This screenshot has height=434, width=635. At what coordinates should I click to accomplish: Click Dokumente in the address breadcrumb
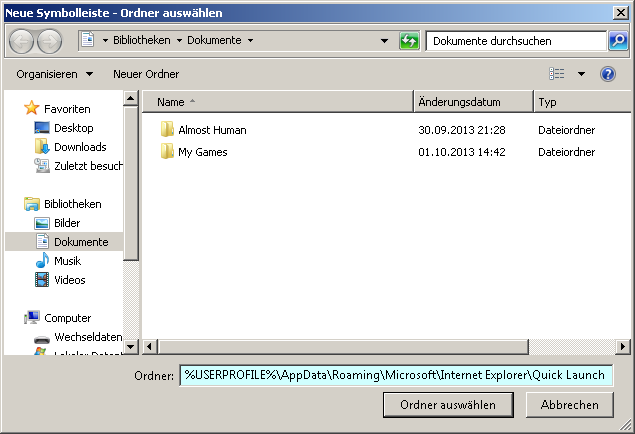click(214, 40)
